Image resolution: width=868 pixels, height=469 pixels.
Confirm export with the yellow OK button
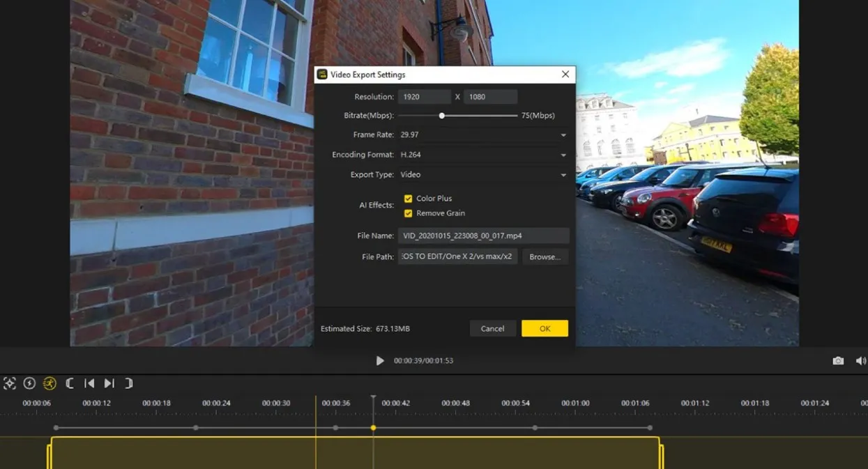pyautogui.click(x=545, y=329)
